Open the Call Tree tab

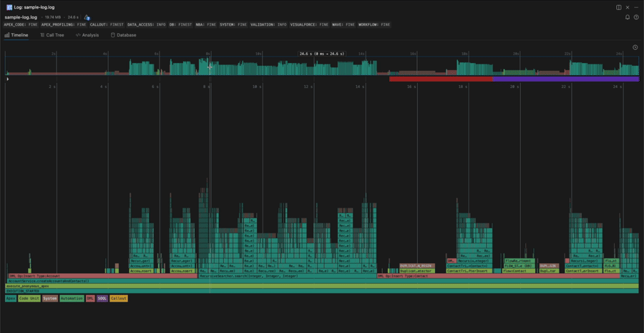pyautogui.click(x=52, y=35)
